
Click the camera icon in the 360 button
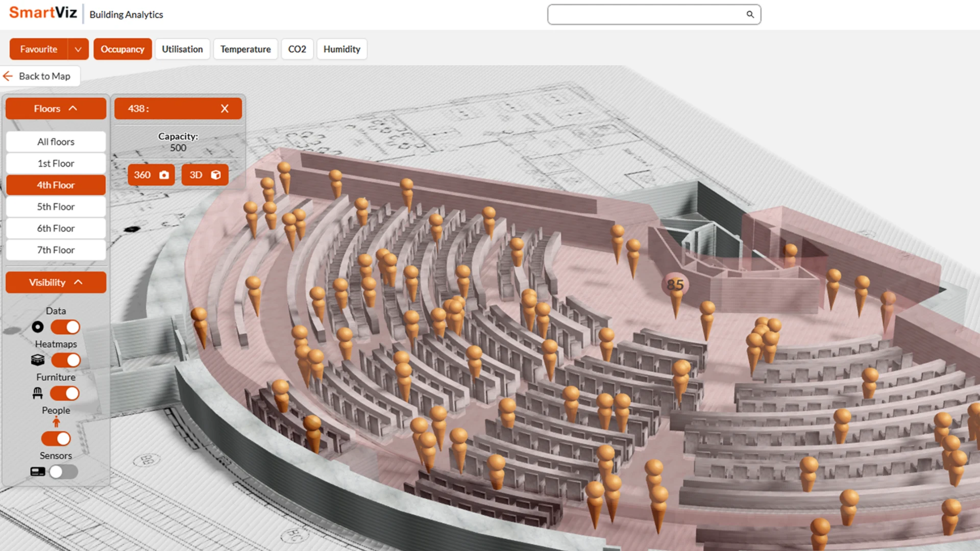tap(164, 175)
